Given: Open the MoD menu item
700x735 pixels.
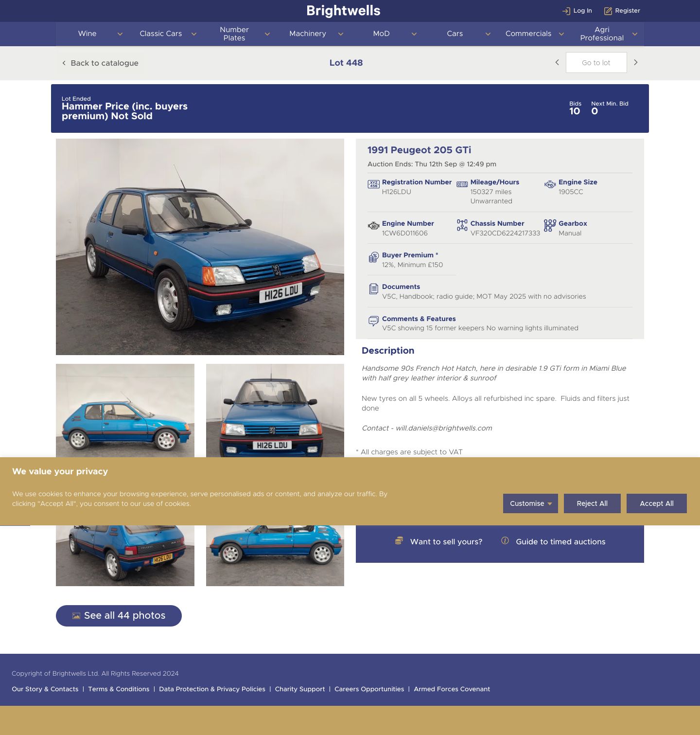Looking at the screenshot, I should click(381, 34).
